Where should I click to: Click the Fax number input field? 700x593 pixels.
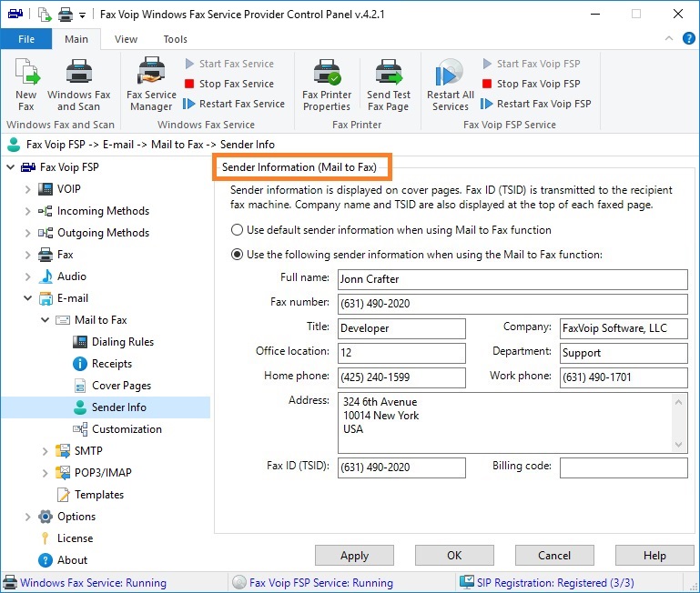(x=512, y=304)
